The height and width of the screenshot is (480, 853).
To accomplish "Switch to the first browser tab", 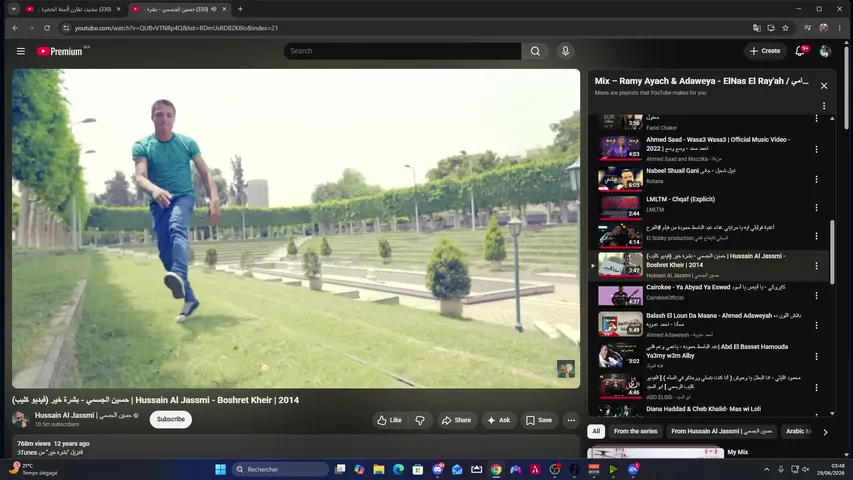I will click(72, 9).
